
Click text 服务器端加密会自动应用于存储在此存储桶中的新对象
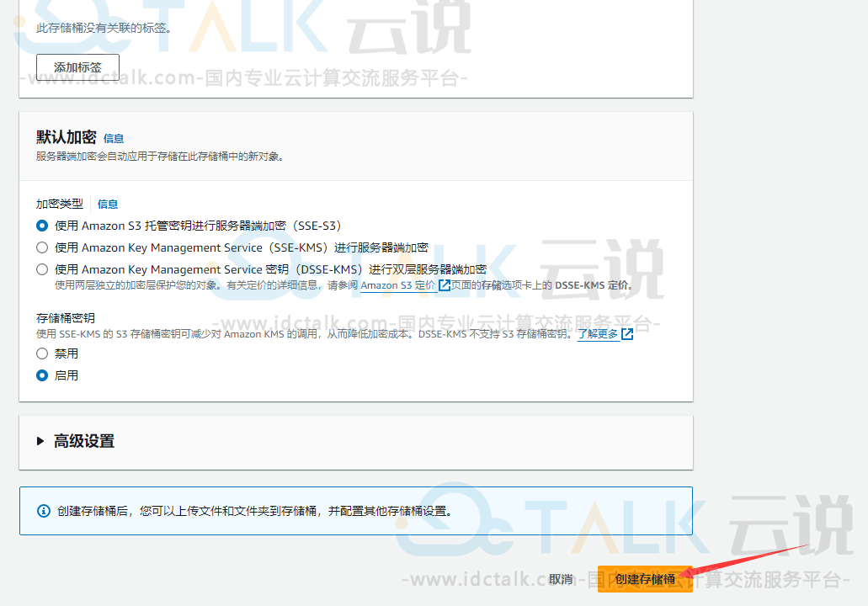point(161,157)
